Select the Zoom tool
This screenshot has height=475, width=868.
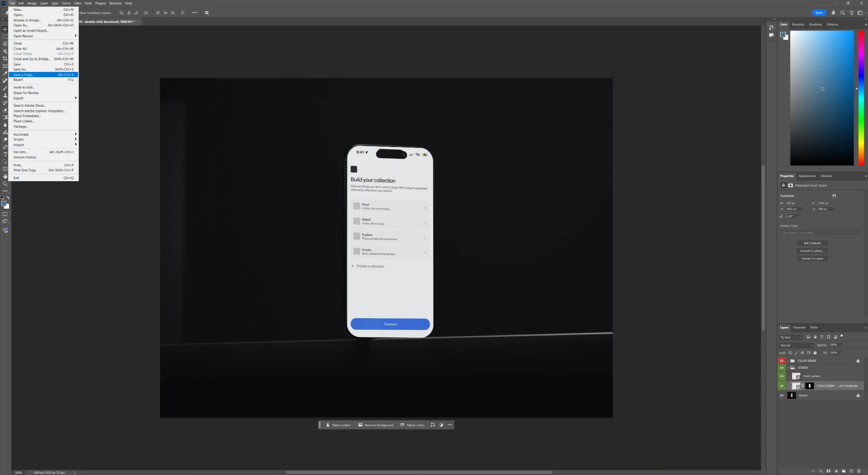point(5,184)
